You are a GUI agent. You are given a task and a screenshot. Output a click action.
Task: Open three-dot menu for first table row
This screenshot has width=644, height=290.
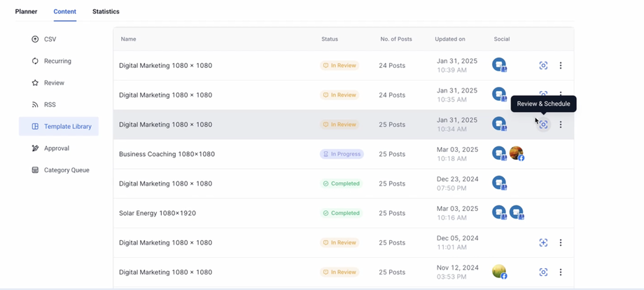click(x=561, y=66)
